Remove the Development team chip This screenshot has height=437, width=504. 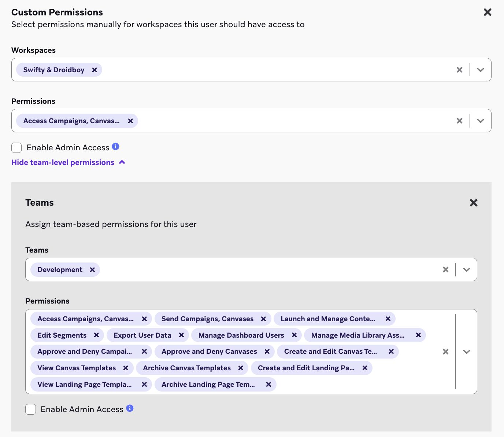(92, 269)
